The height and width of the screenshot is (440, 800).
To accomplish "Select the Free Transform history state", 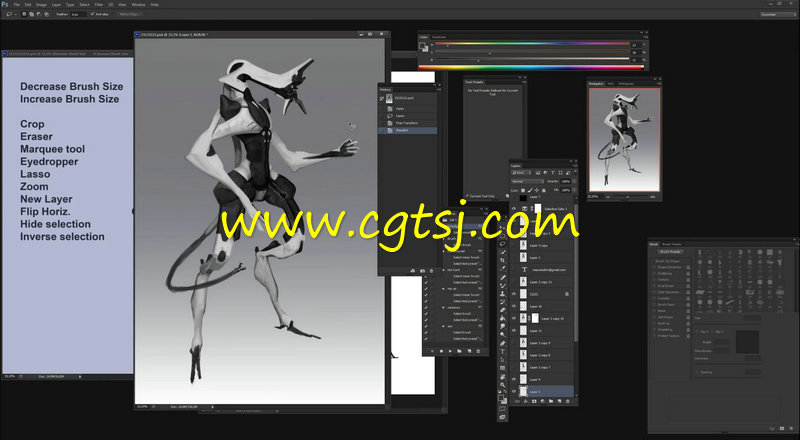I will pyautogui.click(x=408, y=123).
